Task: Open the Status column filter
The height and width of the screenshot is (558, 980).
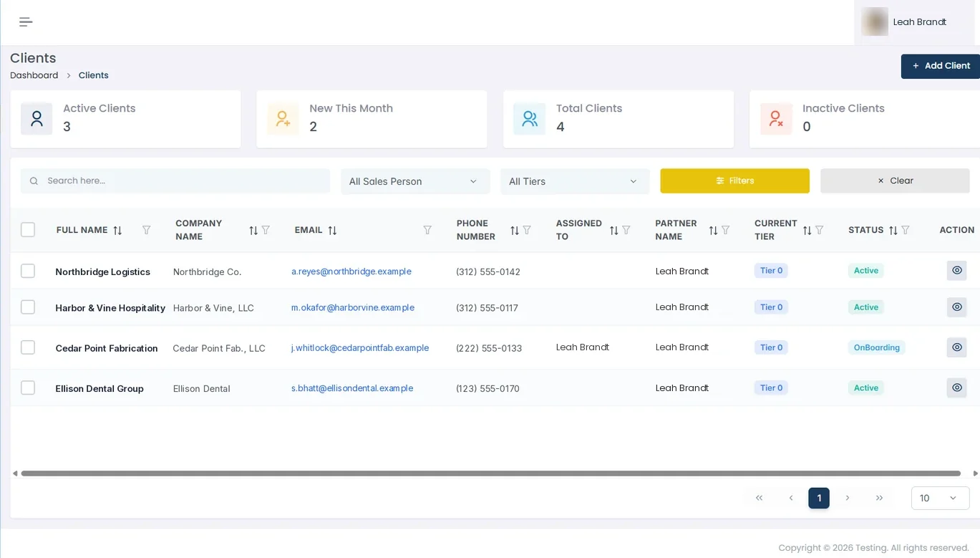Action: [906, 230]
